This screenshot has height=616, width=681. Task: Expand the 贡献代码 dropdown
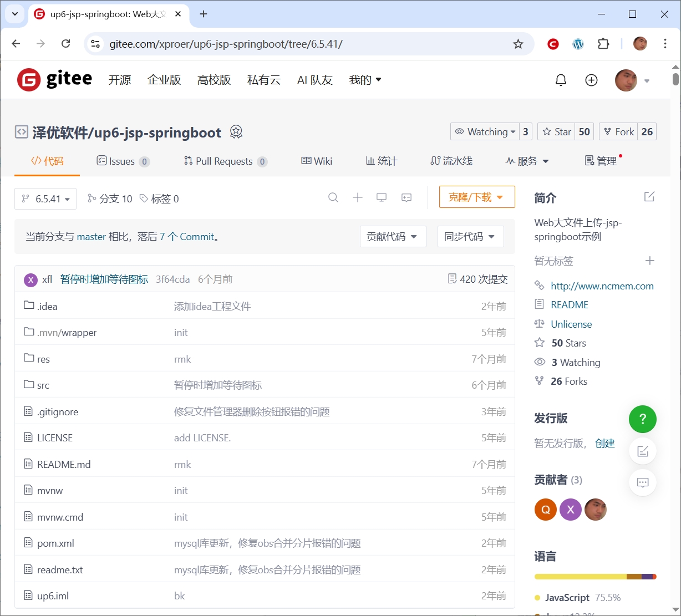click(393, 237)
